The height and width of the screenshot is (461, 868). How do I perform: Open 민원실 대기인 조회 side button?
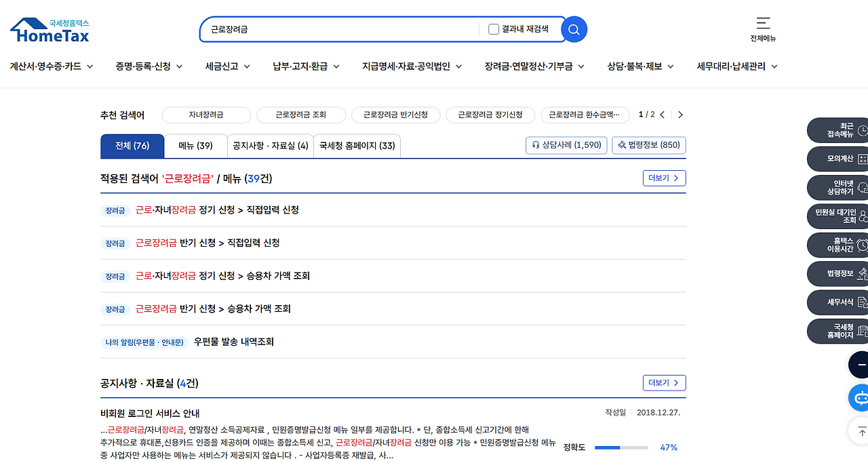point(837,216)
